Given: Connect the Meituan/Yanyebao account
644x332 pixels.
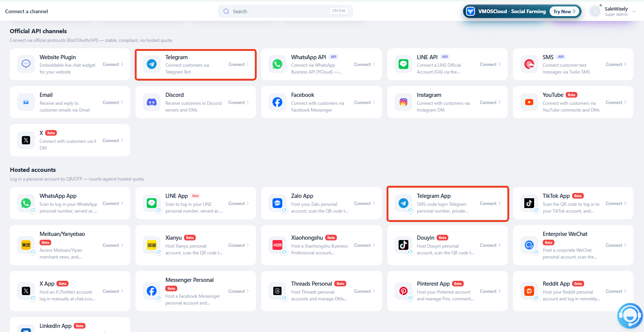Looking at the screenshot, I should coord(113,245).
